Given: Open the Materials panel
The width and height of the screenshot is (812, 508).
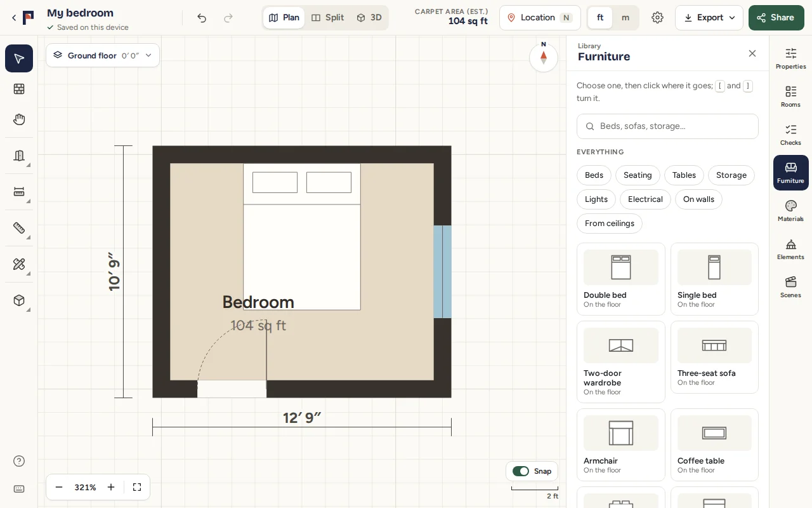Looking at the screenshot, I should point(790,211).
